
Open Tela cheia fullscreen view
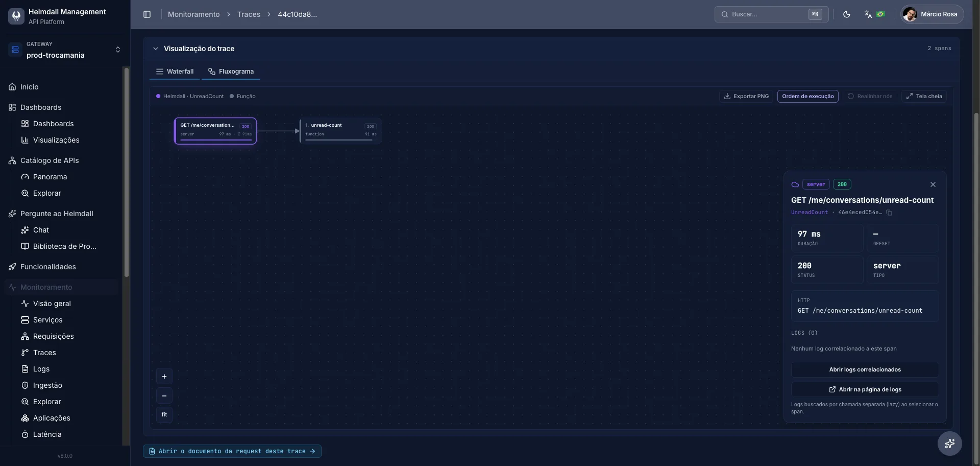click(x=924, y=96)
